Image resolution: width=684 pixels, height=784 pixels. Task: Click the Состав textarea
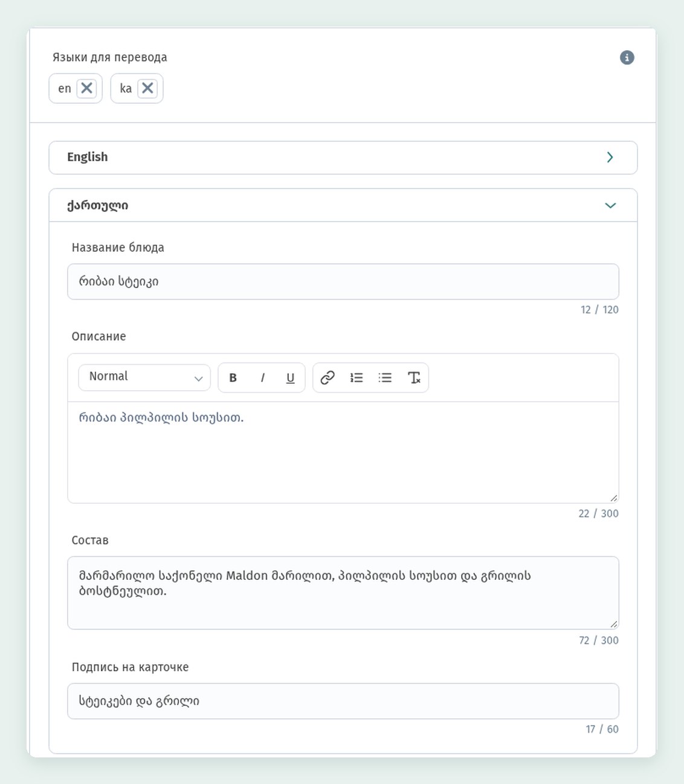point(343,593)
